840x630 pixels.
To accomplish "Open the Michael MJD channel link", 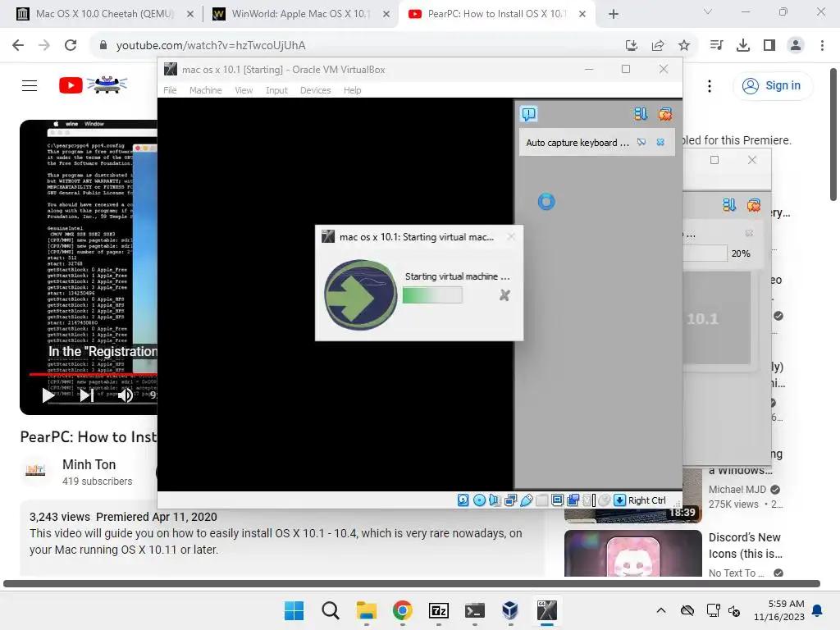I will coord(737,489).
